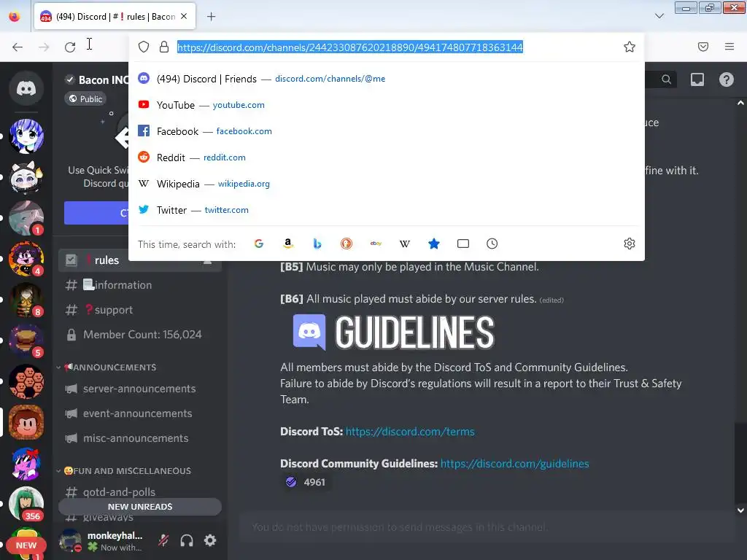
Task: Unmute microphone in user panel
Action: point(163,540)
